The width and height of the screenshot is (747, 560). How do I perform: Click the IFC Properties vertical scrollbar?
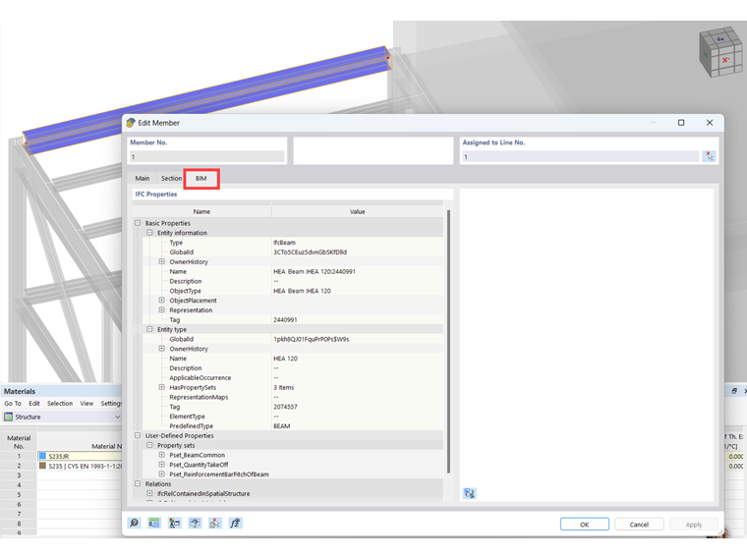(x=449, y=341)
